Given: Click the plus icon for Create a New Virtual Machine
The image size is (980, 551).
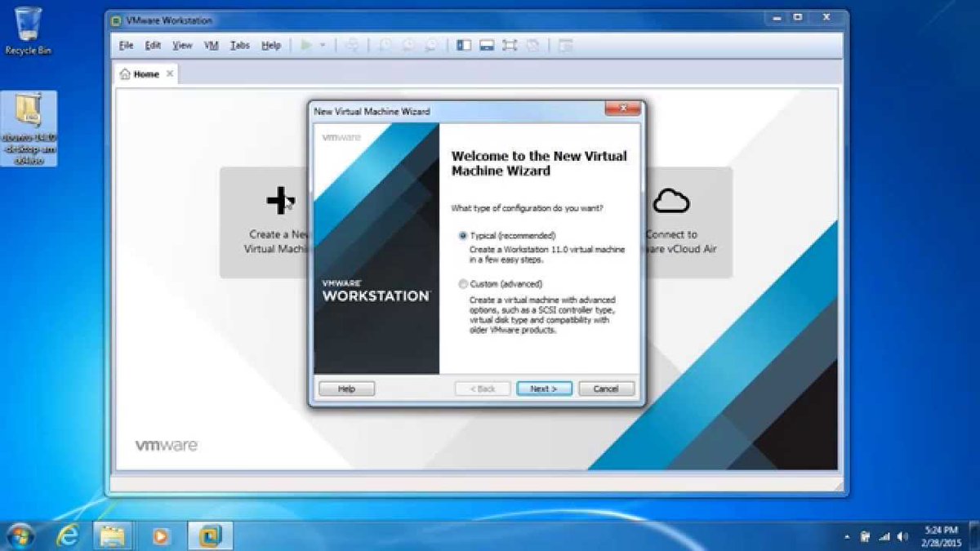Looking at the screenshot, I should pos(279,199).
